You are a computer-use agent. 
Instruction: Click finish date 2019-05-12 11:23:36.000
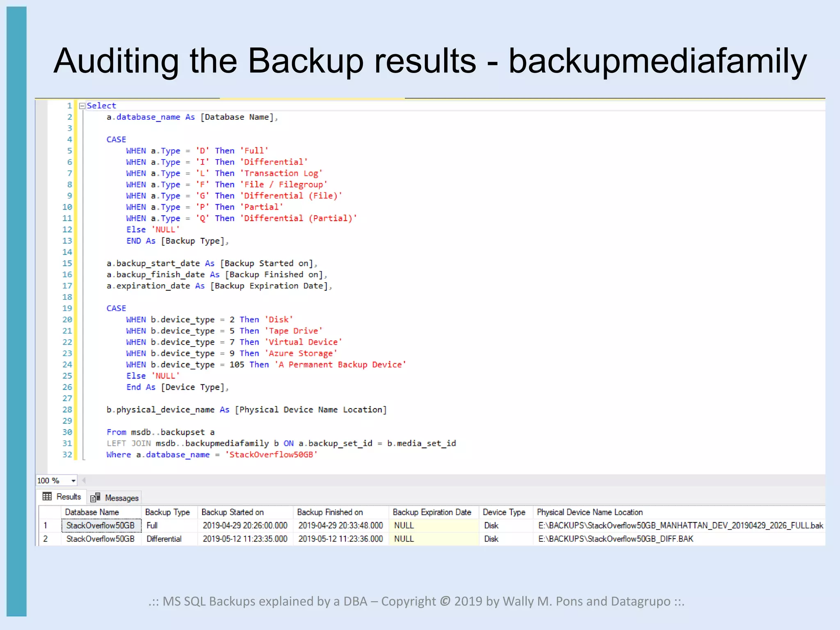[x=341, y=539]
